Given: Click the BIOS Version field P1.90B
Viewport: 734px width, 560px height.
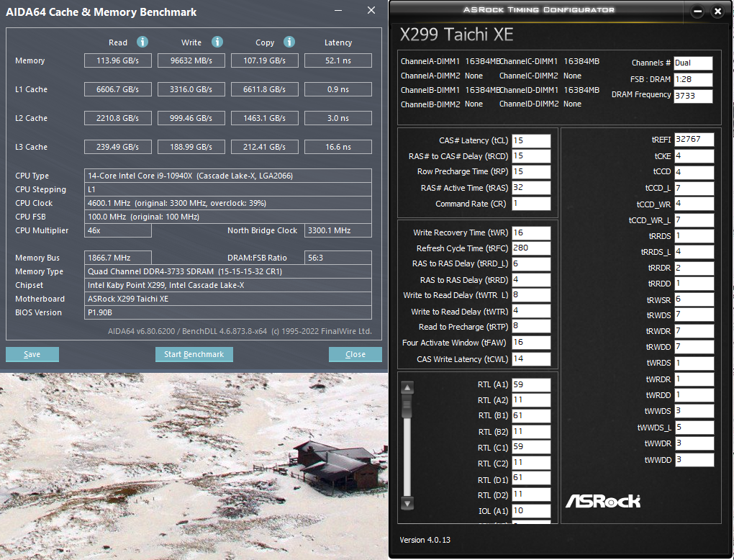Looking at the screenshot, I should click(228, 312).
